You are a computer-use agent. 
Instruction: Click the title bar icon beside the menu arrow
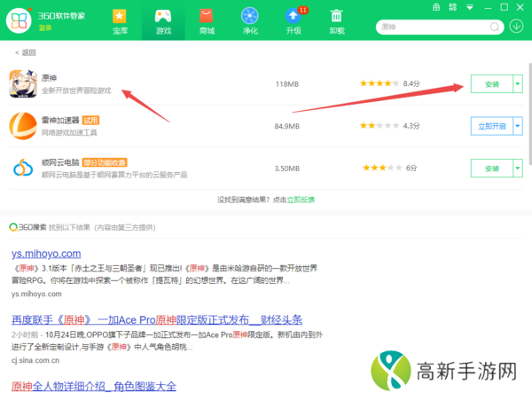pyautogui.click(x=452, y=7)
